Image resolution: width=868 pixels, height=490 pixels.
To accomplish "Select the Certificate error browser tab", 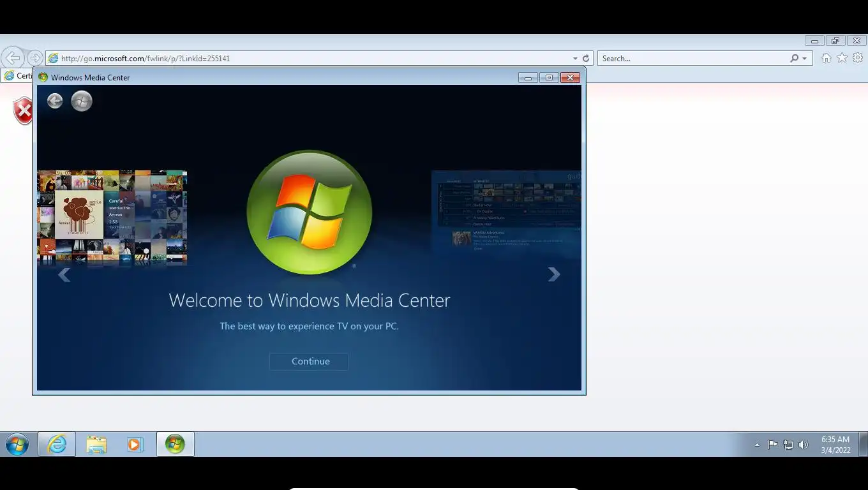I will (x=17, y=75).
